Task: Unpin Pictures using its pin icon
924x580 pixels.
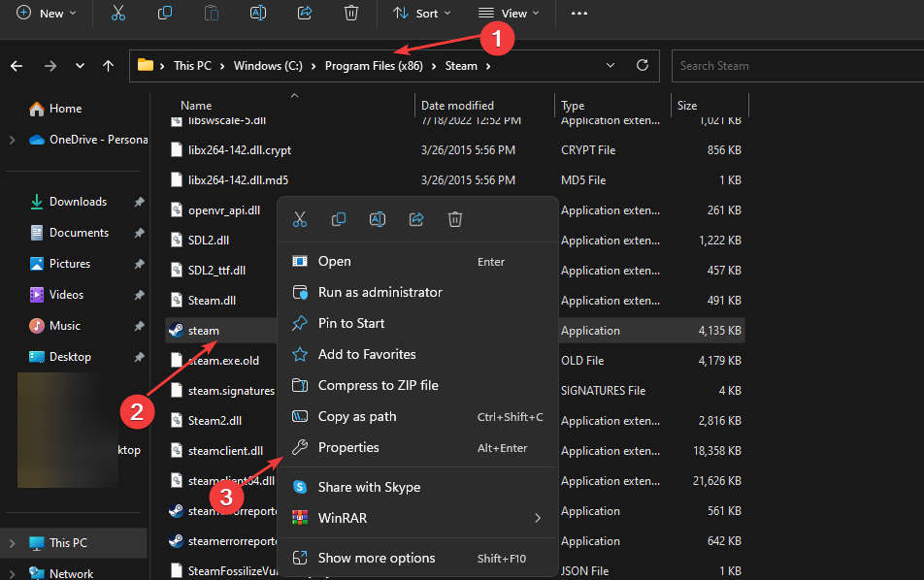Action: point(139,264)
